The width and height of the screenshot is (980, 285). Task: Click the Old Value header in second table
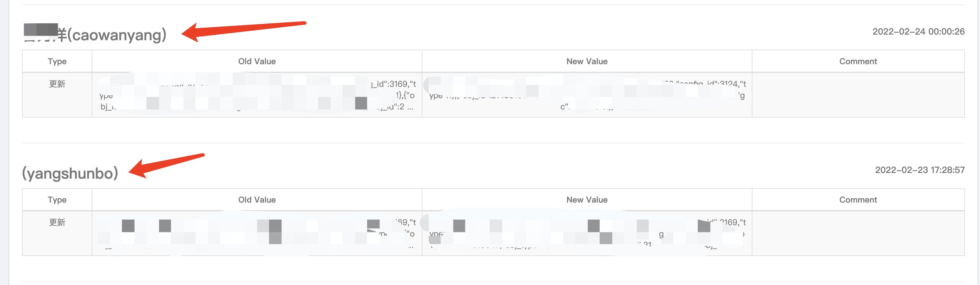(x=257, y=199)
